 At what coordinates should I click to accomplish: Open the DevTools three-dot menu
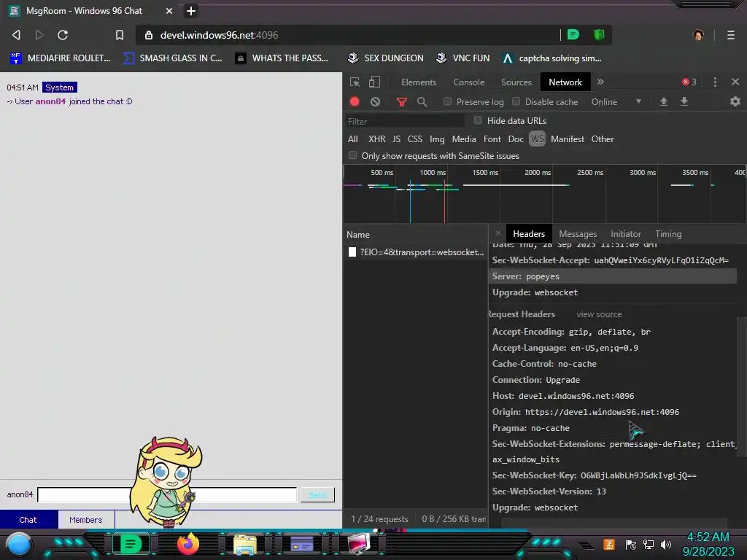coord(715,82)
